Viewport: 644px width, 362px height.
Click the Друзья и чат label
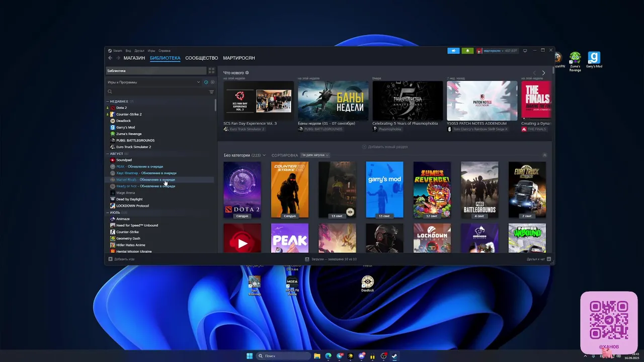(x=536, y=259)
